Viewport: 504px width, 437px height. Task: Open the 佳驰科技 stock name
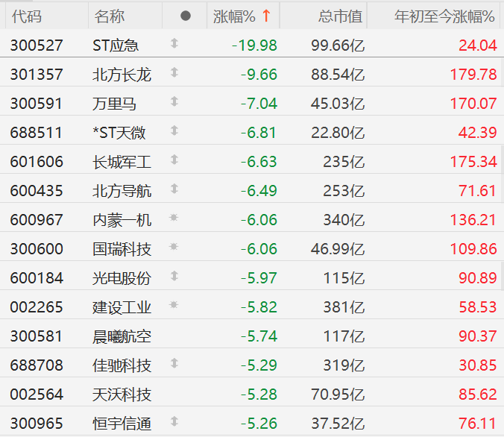pyautogui.click(x=122, y=365)
